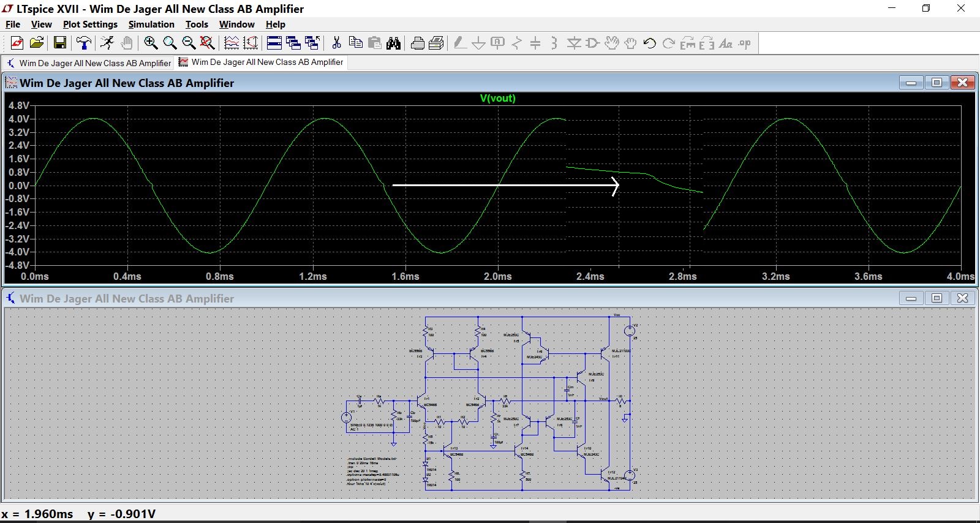980x523 pixels.
Task: Select the Drag closed-hand icon
Action: click(630, 43)
